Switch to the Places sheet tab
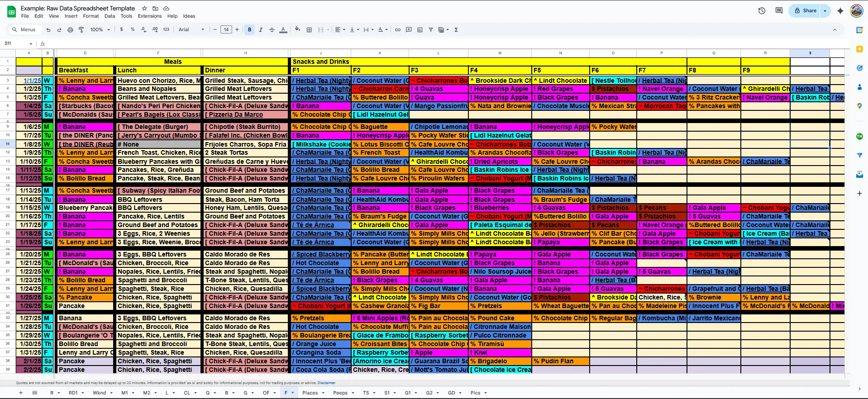This screenshot has height=399, width=868. 310,393
